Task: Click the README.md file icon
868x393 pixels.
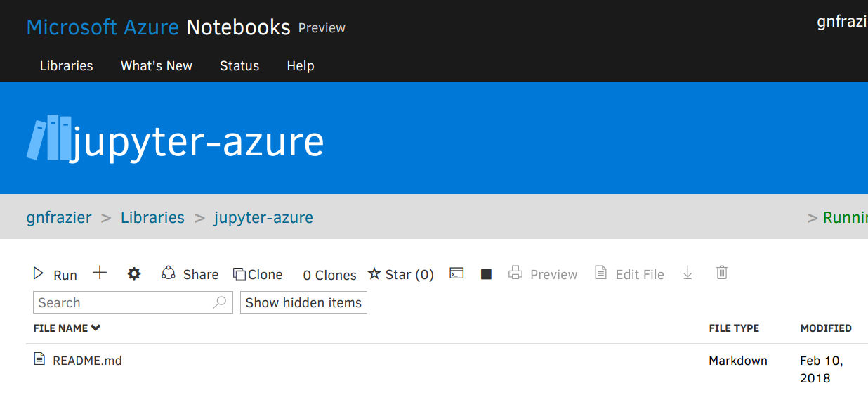Action: [x=39, y=359]
